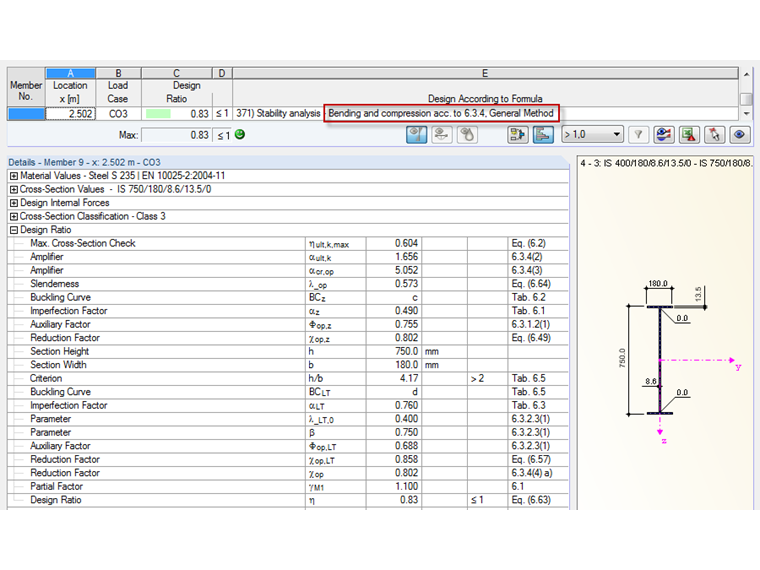
Task: Select column A header
Action: pyautogui.click(x=71, y=73)
